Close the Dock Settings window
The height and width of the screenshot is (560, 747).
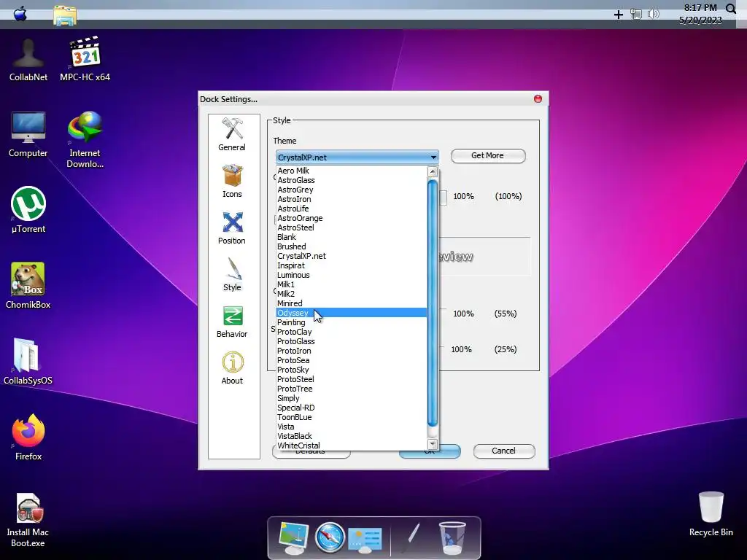tap(538, 98)
